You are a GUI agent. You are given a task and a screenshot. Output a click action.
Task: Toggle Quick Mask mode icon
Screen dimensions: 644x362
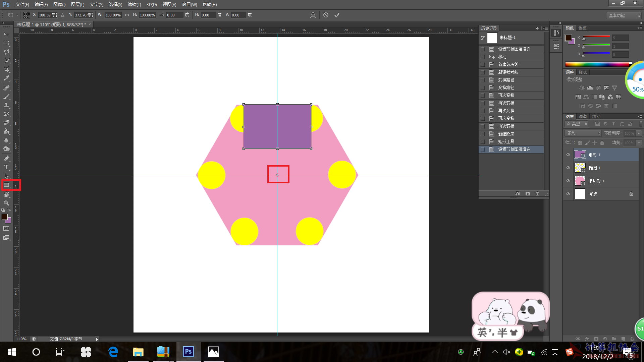pos(6,229)
